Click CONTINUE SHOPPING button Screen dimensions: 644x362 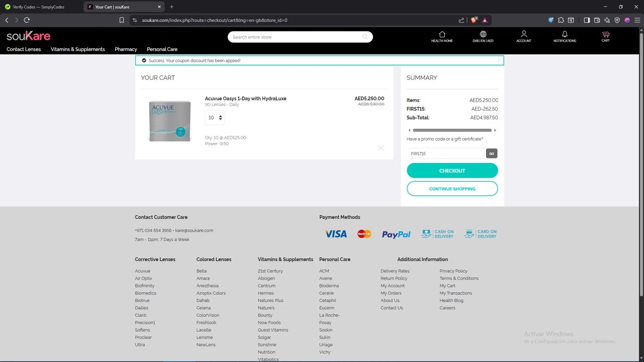[x=452, y=189]
